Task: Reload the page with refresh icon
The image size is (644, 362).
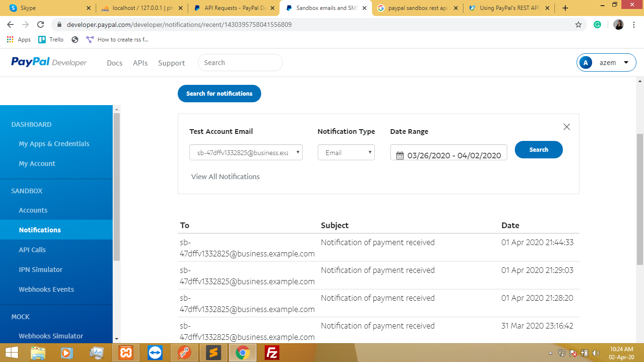Action: pos(41,25)
